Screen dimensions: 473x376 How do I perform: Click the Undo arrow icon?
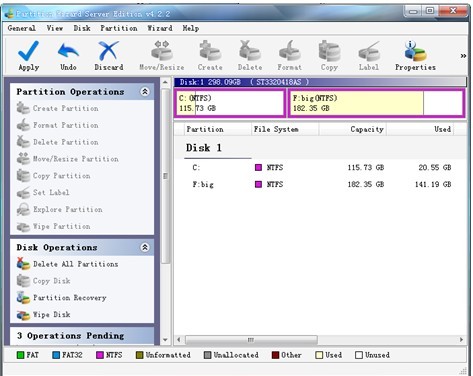click(x=68, y=51)
